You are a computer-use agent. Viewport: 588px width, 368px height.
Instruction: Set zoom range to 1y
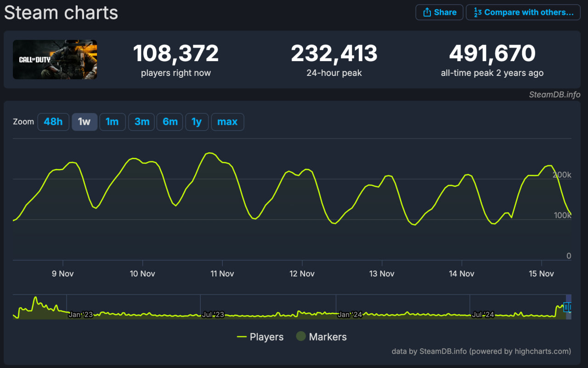pyautogui.click(x=197, y=122)
